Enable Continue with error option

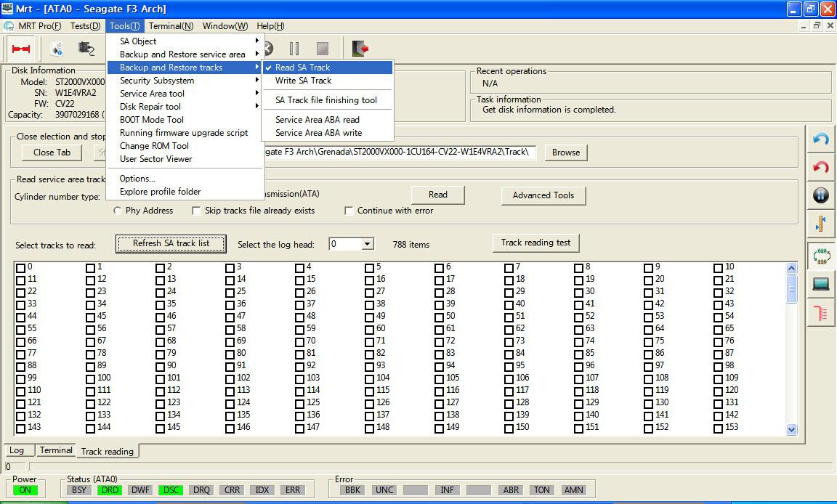pos(349,211)
